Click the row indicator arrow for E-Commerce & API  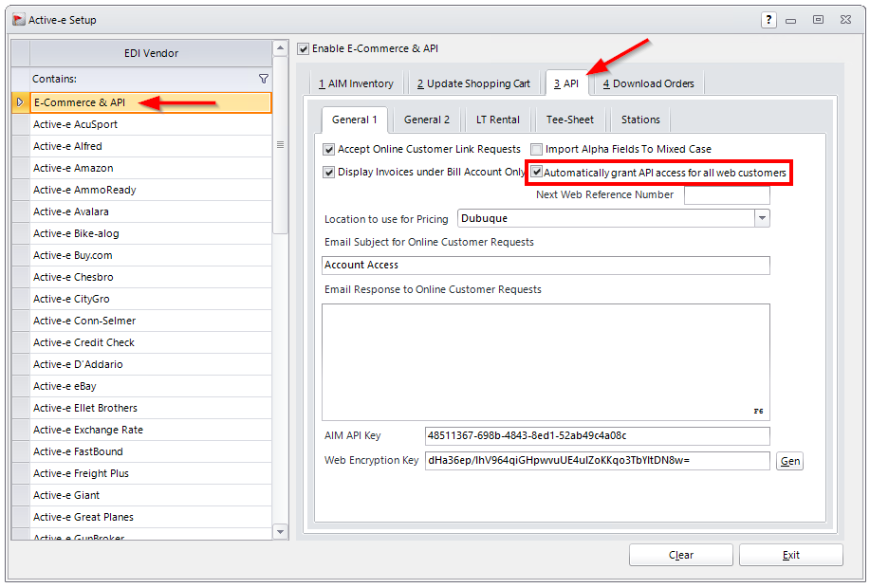pos(21,102)
